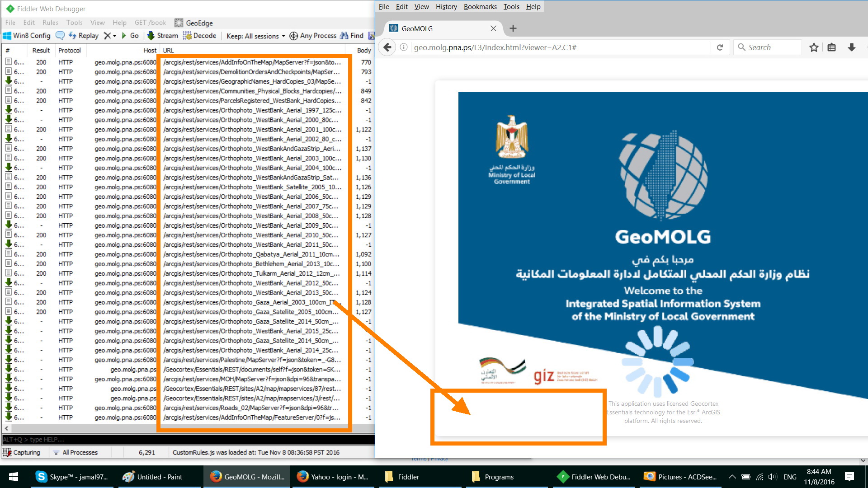
Task: Open the Firefox downloads arrow
Action: (x=852, y=47)
